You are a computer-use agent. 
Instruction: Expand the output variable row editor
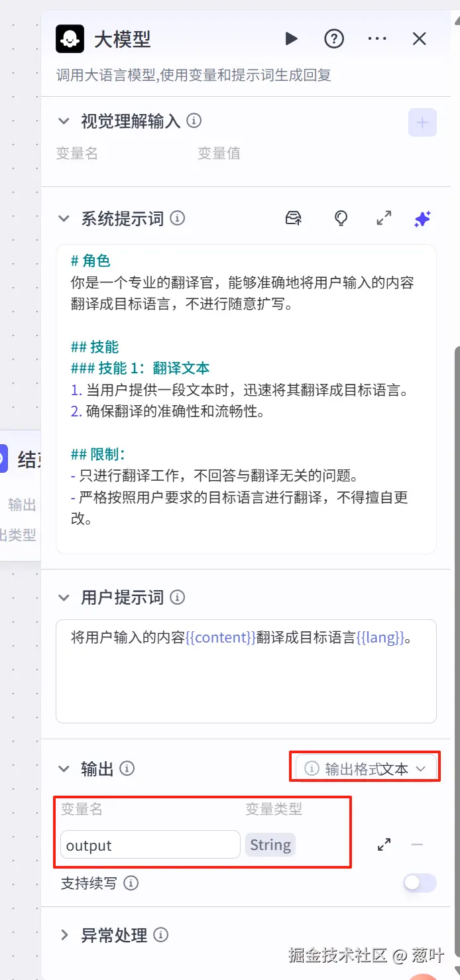[x=384, y=845]
